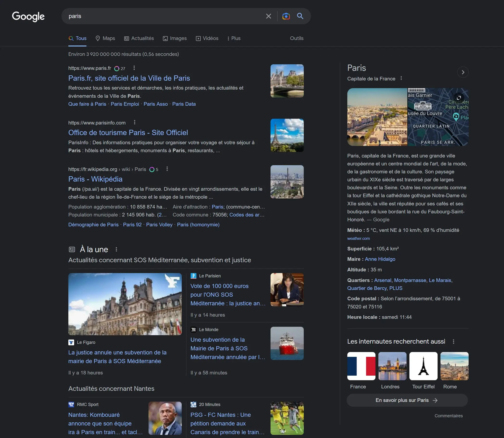This screenshot has width=504, height=438.
Task: Switch to the Actualités tab
Action: 139,38
